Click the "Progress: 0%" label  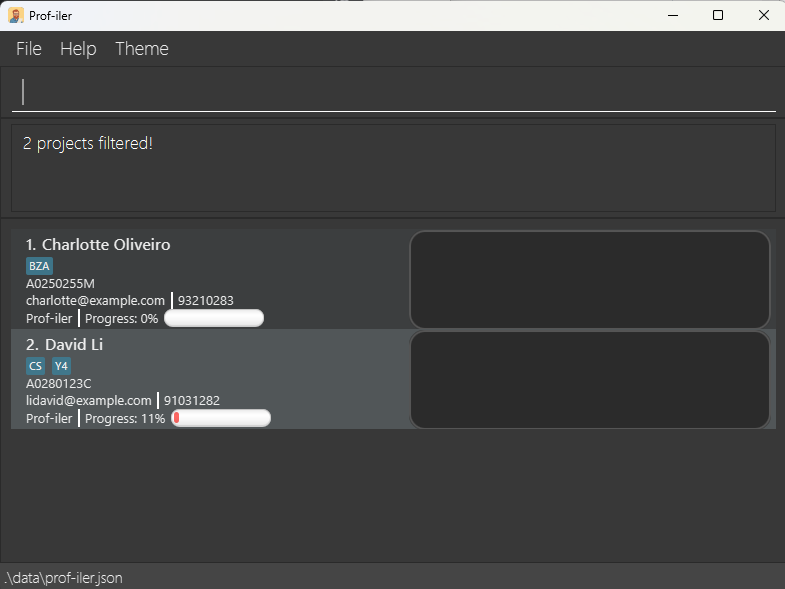122,319
